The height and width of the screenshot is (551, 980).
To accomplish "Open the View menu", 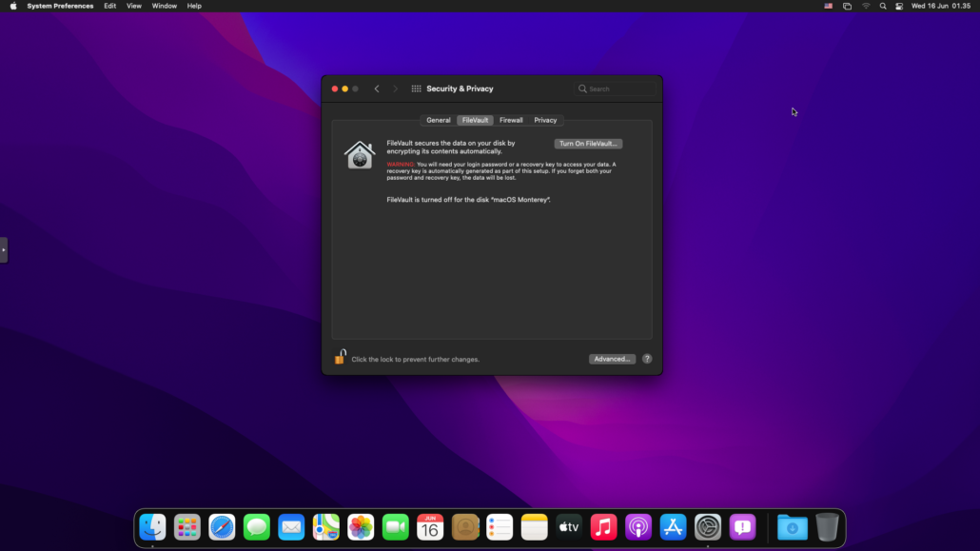I will tap(134, 6).
